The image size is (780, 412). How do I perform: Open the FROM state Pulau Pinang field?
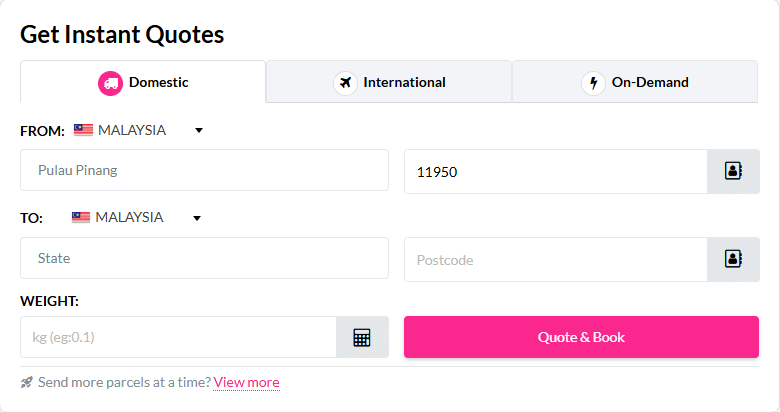point(204,170)
